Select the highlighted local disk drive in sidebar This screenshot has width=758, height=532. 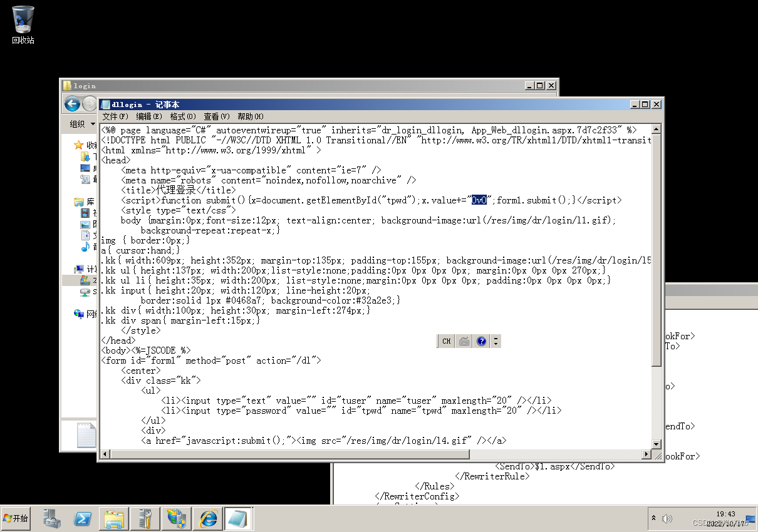pos(85,280)
